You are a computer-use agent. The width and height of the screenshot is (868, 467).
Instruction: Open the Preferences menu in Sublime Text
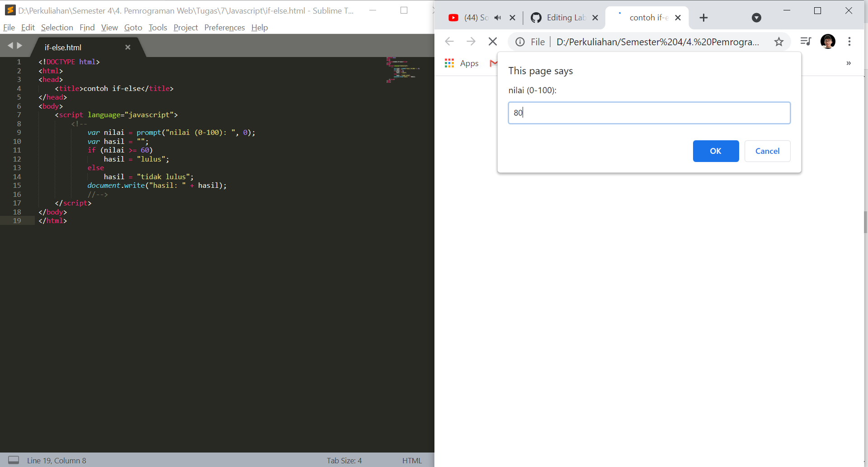pyautogui.click(x=225, y=28)
